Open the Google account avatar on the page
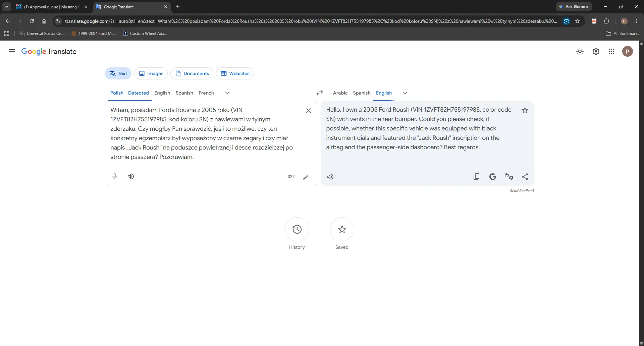This screenshot has height=346, width=644. [628, 51]
